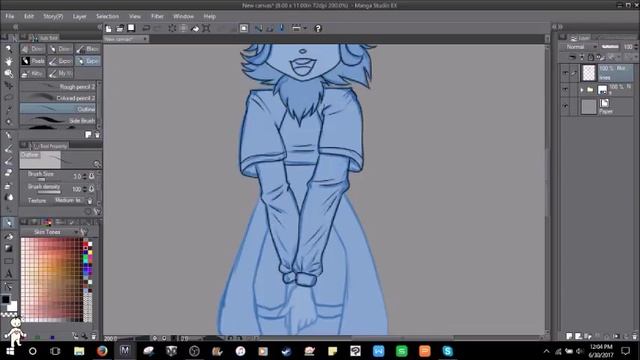Copy the sub tool with duplicate icon
Screen dimensions: 640x360
coord(88,135)
